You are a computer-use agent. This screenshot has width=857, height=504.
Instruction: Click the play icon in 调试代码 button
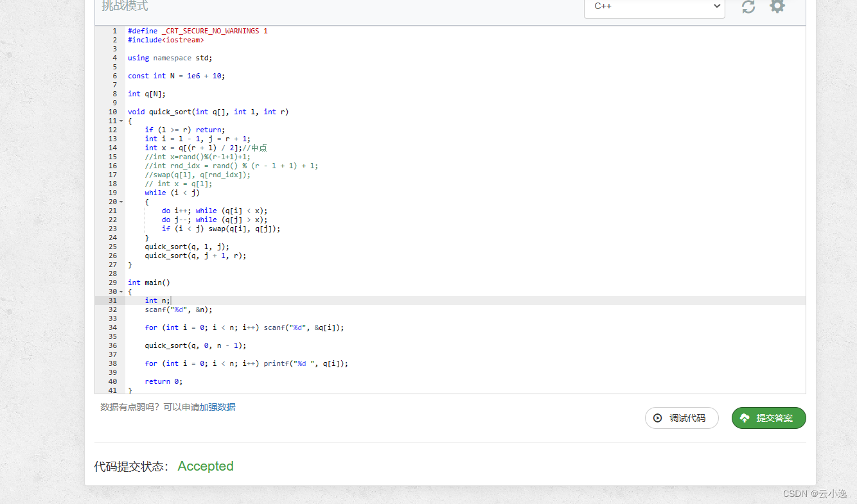coord(658,418)
